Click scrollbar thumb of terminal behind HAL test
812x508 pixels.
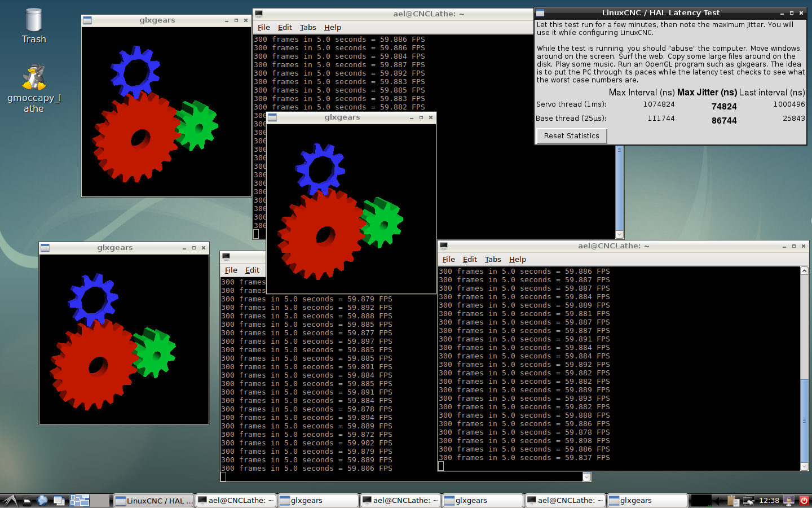tap(619, 189)
